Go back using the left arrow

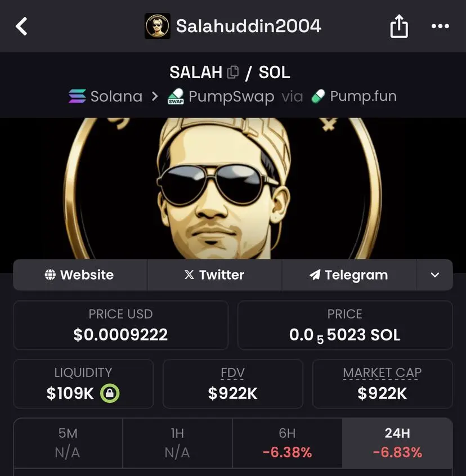point(21,26)
